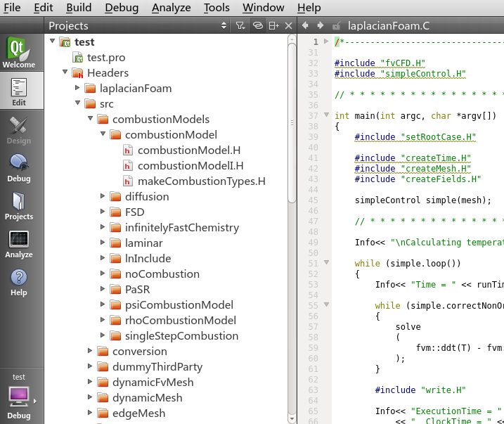504x424 pixels.
Task: Collapse the combustionModel folder
Action: coord(103,134)
